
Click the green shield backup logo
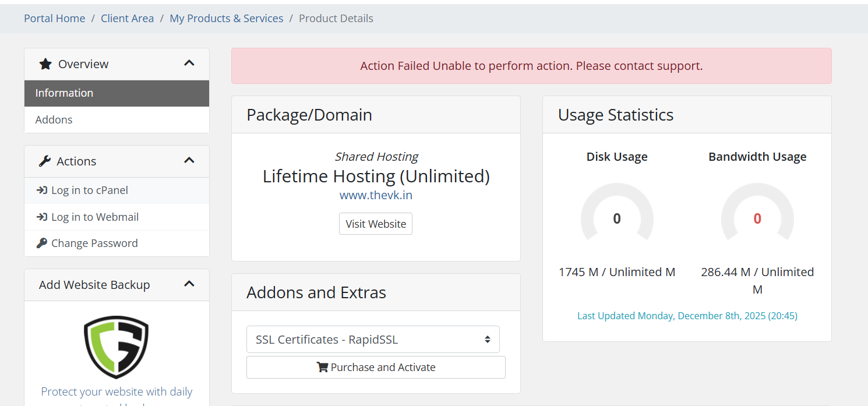[117, 347]
